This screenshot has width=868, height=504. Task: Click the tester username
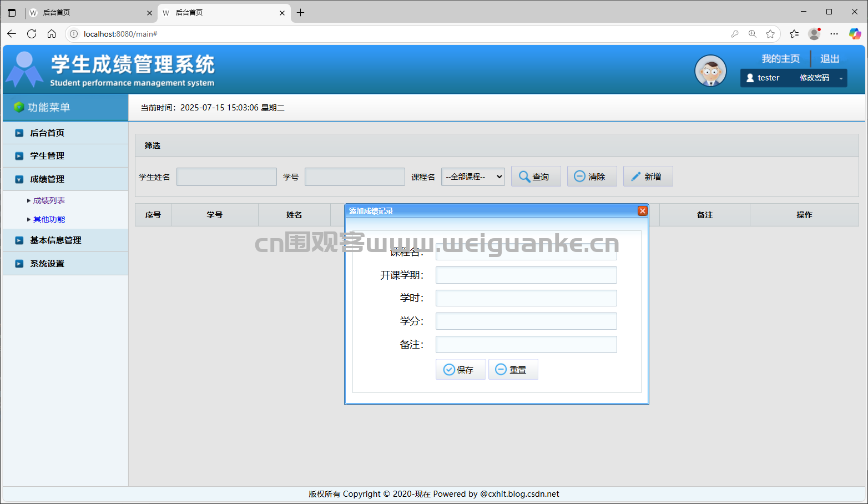click(769, 78)
